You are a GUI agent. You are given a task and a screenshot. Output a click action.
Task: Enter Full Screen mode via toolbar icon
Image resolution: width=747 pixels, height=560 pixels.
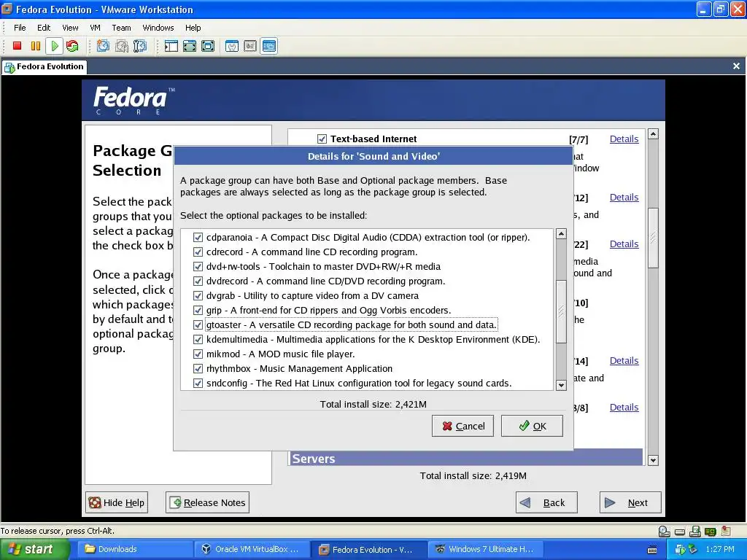(208, 46)
